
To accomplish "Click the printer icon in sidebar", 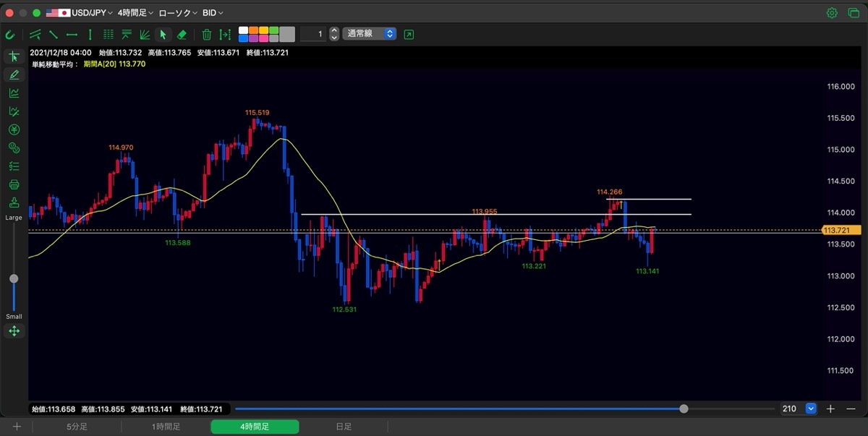I will pos(14,184).
